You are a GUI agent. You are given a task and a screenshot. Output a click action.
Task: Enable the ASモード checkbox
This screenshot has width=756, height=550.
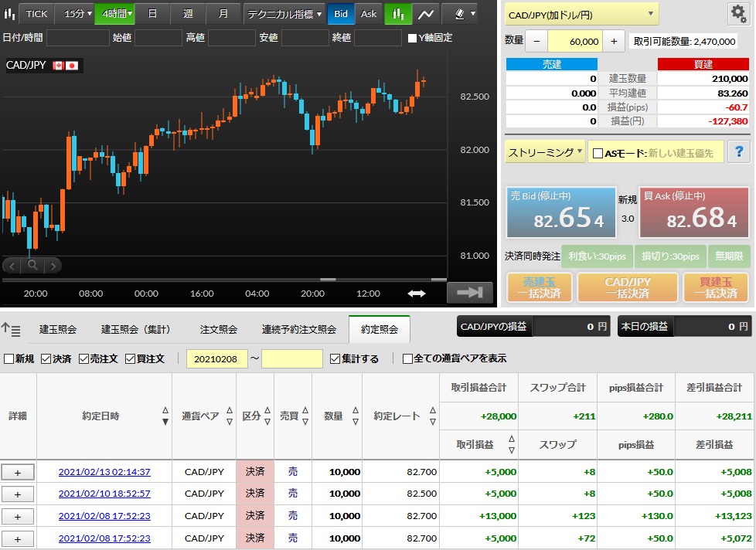[x=598, y=153]
